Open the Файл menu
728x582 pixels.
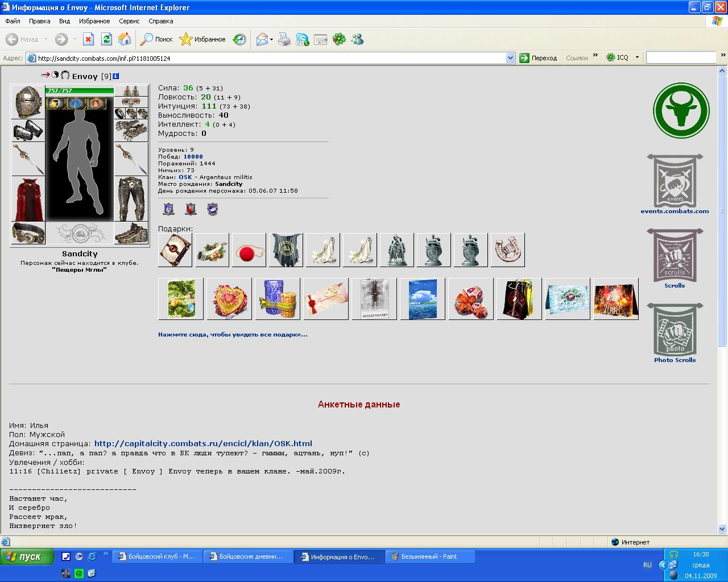pyautogui.click(x=13, y=21)
